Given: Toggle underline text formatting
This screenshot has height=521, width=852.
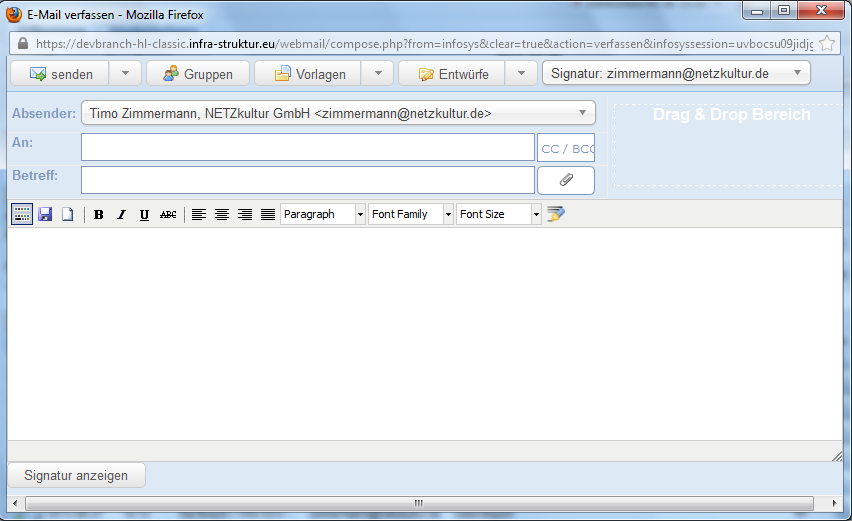Looking at the screenshot, I should pos(144,214).
